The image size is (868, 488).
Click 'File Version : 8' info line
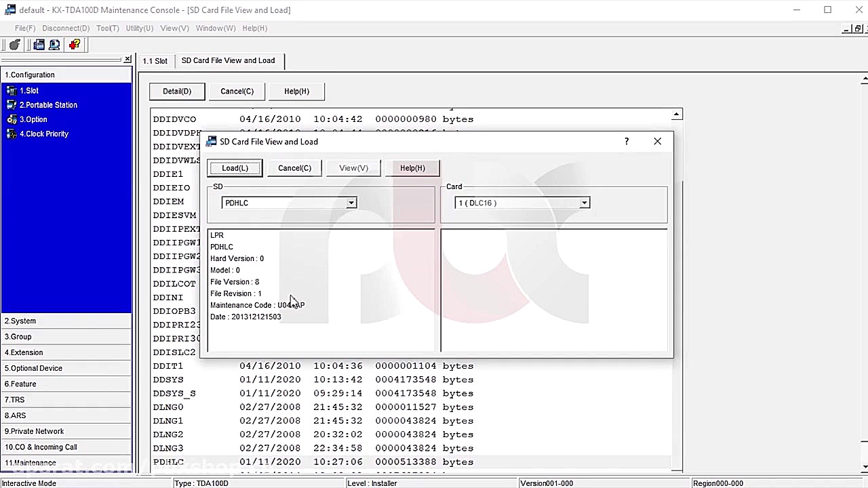tap(235, 282)
